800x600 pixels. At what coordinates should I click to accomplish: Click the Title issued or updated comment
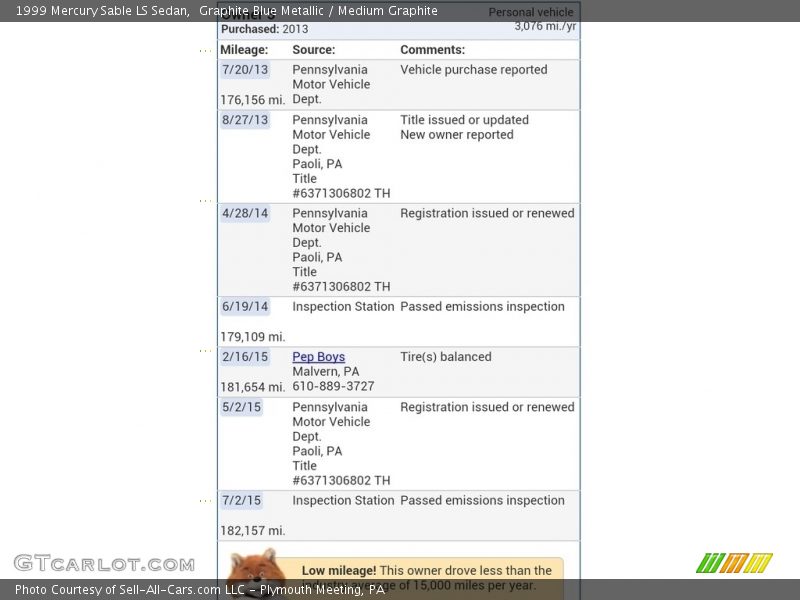pos(464,120)
